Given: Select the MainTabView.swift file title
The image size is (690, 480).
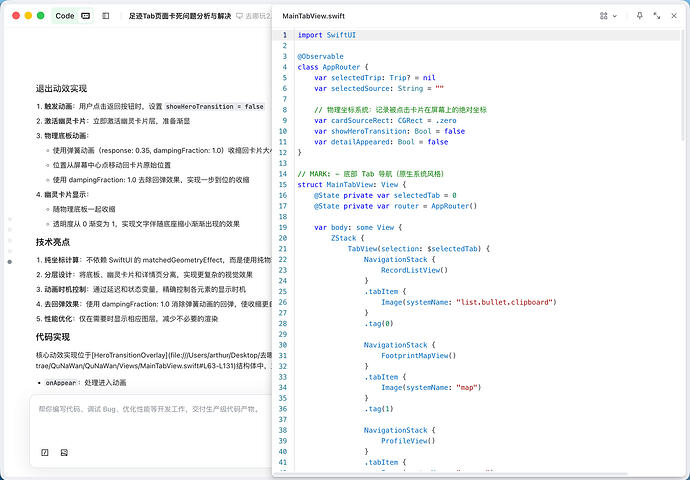Looking at the screenshot, I should tap(315, 17).
